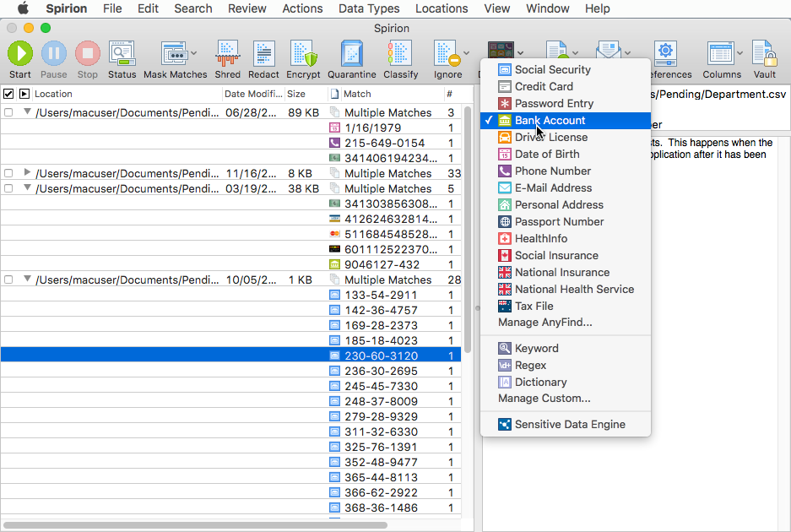Select the 230-60-3120 match row
The height and width of the screenshot is (532, 791).
click(230, 356)
